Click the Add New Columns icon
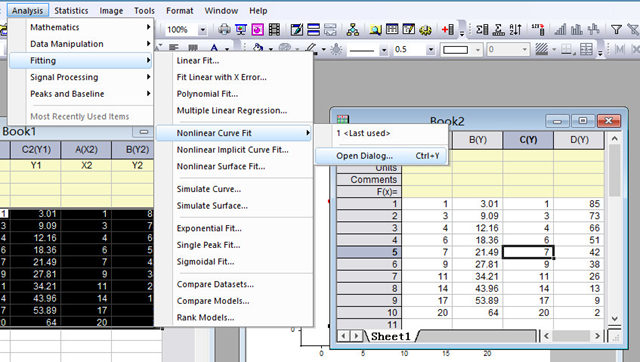Screen dimensions: 640x362 pos(448,29)
